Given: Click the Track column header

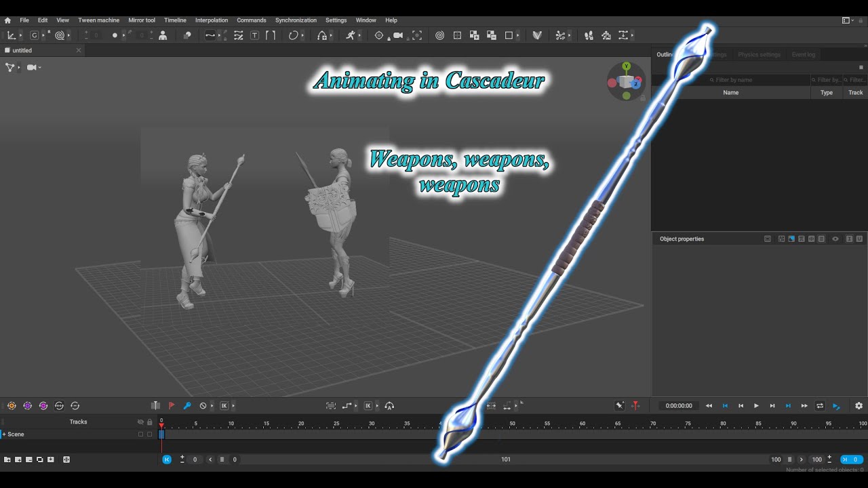Looking at the screenshot, I should (x=856, y=93).
